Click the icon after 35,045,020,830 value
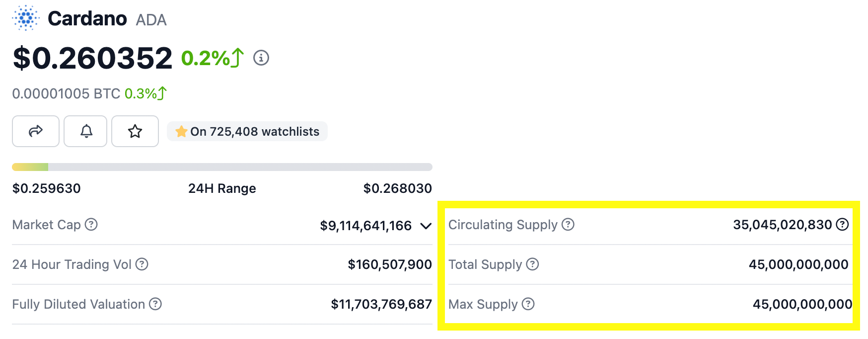 pyautogui.click(x=842, y=225)
